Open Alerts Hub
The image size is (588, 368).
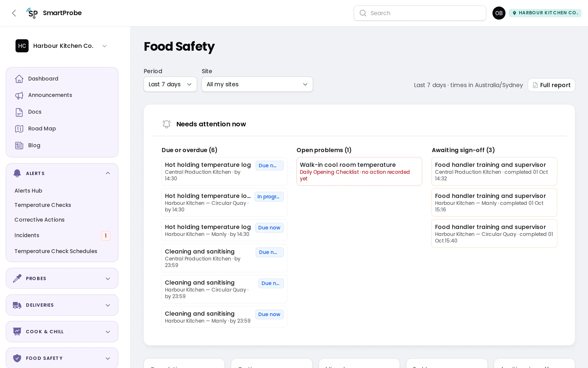(x=28, y=191)
